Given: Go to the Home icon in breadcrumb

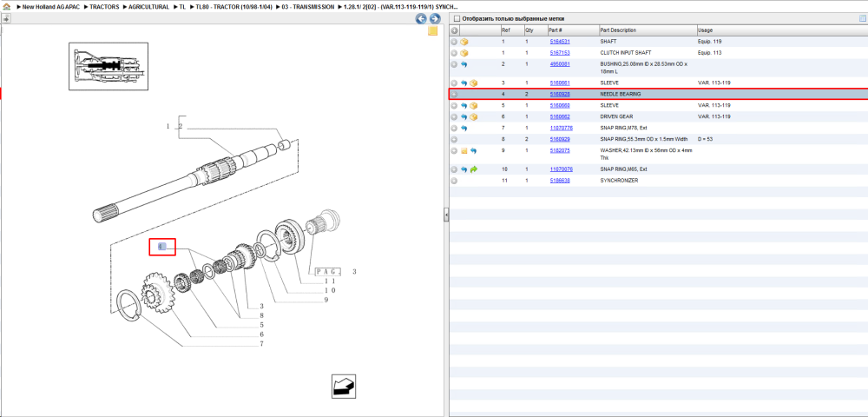Looking at the screenshot, I should pos(7,7).
